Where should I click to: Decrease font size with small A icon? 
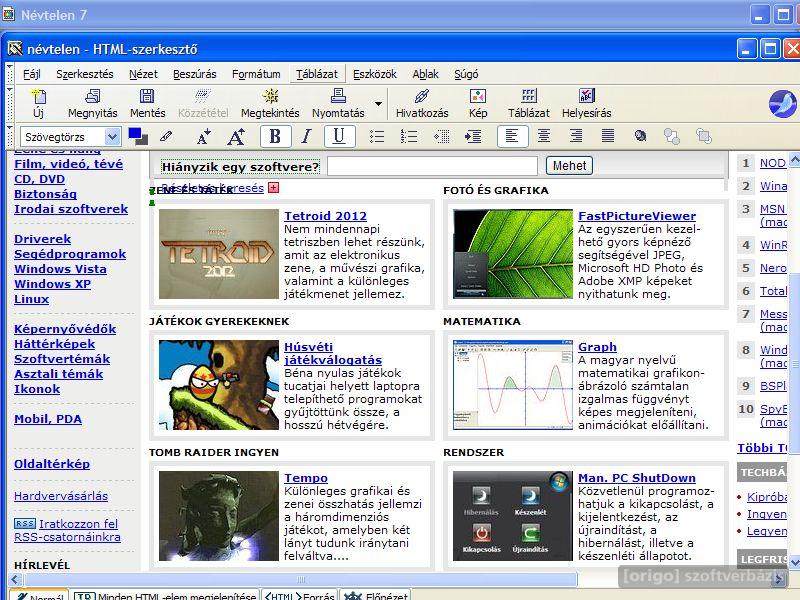click(x=204, y=137)
